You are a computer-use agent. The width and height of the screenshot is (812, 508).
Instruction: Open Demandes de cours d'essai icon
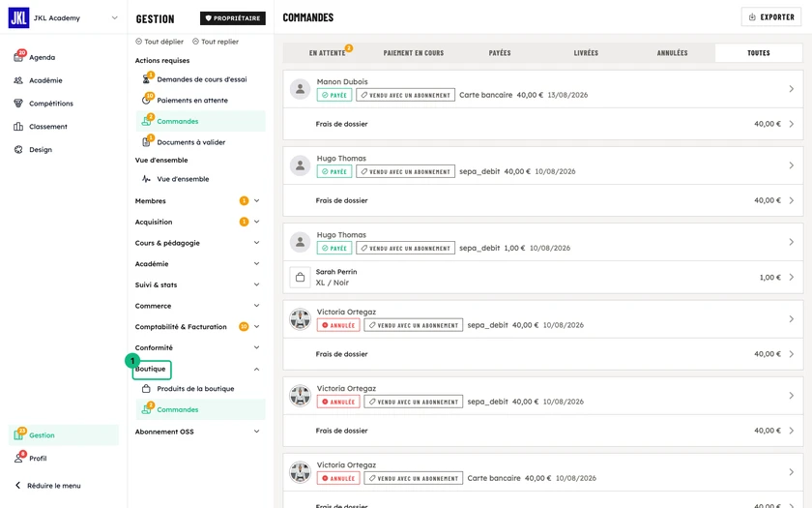point(147,78)
